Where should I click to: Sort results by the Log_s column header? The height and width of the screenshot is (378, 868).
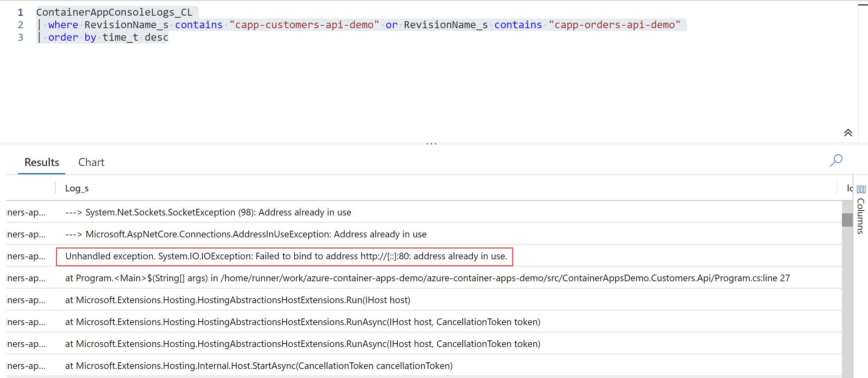(77, 188)
